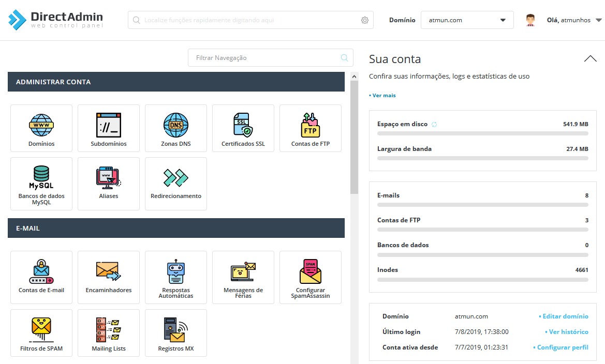Click search settings gear icon

click(x=365, y=20)
